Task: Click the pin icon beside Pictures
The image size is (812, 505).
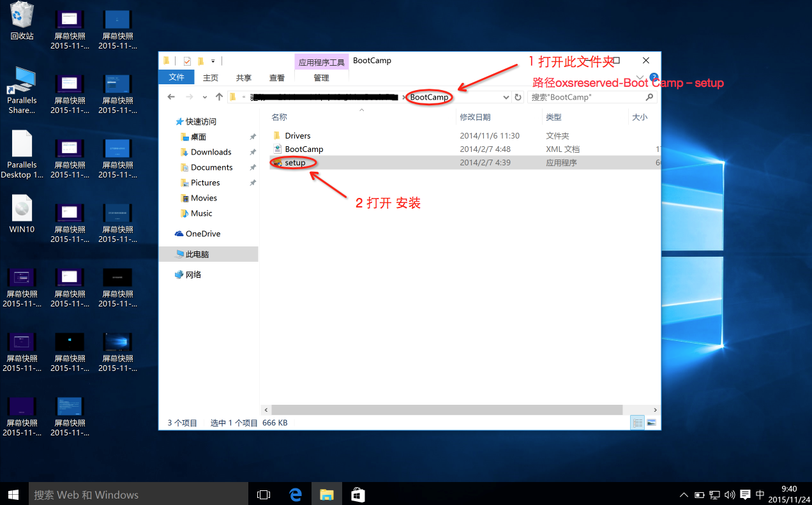Action: pyautogui.click(x=253, y=183)
